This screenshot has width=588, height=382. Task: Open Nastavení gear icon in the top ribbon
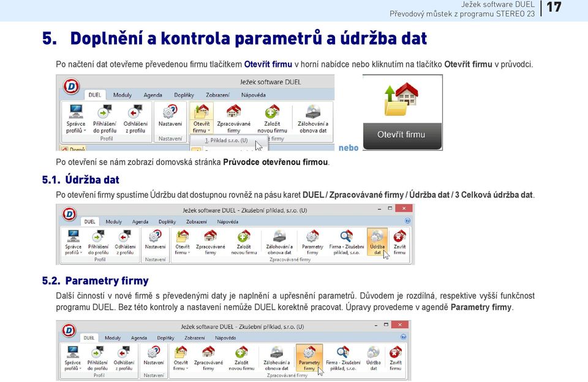click(170, 115)
